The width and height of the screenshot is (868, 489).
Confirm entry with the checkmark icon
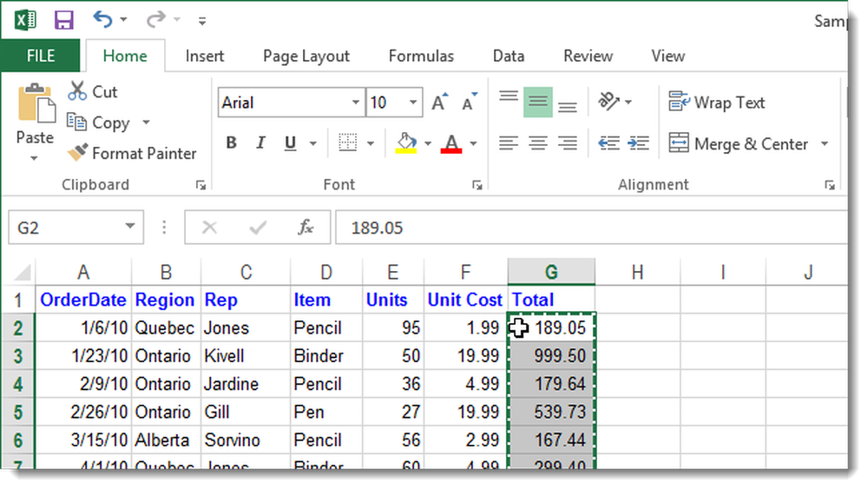[x=258, y=227]
